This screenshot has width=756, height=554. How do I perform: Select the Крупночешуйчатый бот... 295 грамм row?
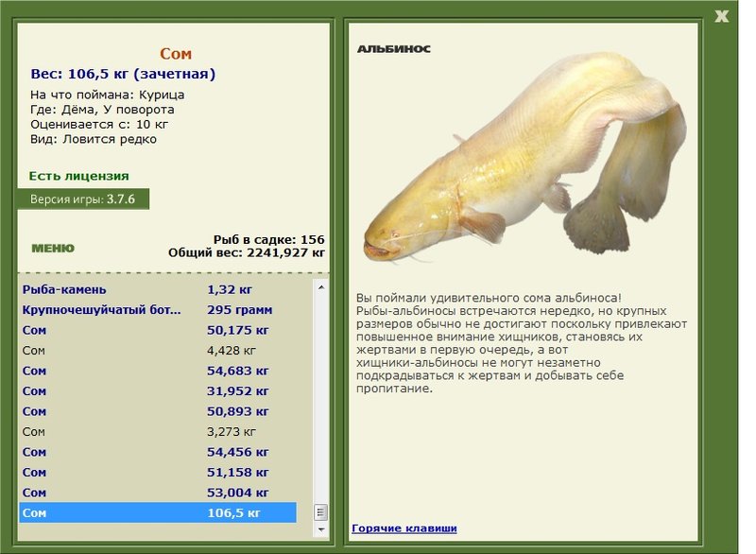[158, 309]
